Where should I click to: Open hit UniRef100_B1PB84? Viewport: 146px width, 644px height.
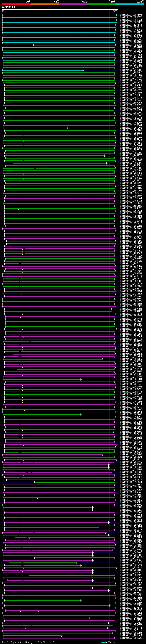pyautogui.click(x=131, y=25)
